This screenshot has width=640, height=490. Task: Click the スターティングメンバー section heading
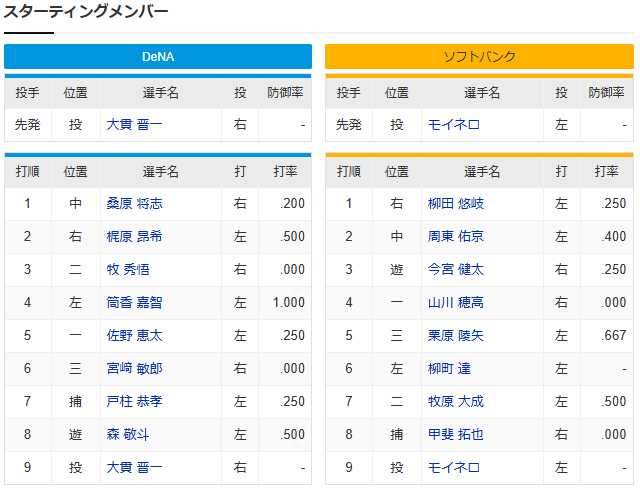point(86,11)
